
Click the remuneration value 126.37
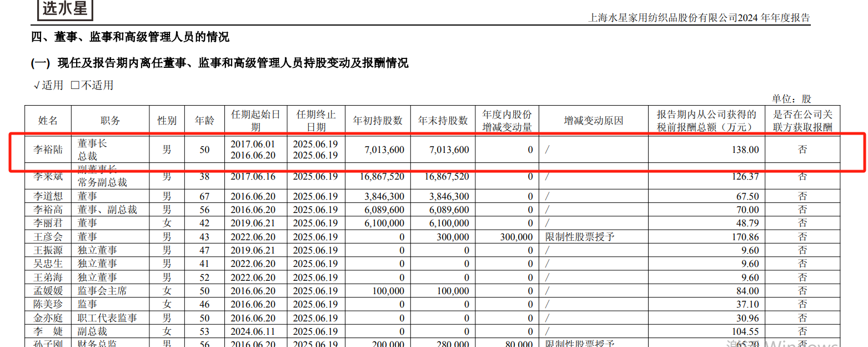tap(745, 177)
